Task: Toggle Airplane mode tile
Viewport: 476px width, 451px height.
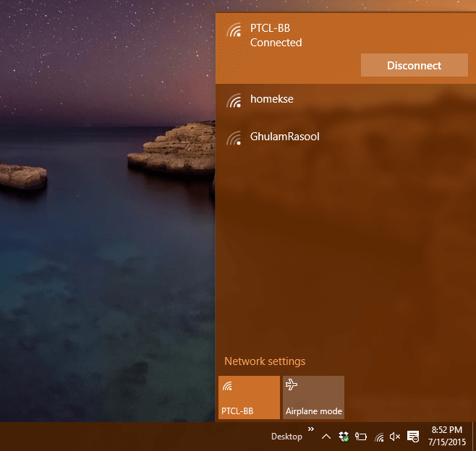Action: (313, 398)
